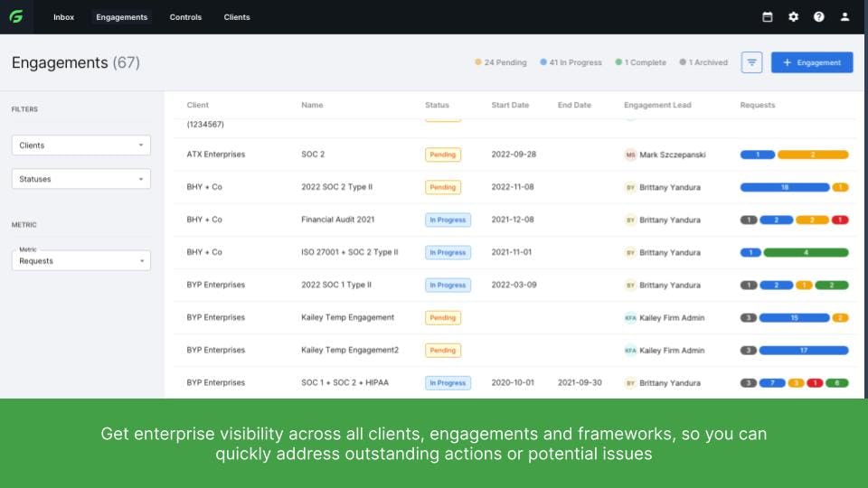Sort by the End Date column header
868x488 pixels.
coord(574,105)
